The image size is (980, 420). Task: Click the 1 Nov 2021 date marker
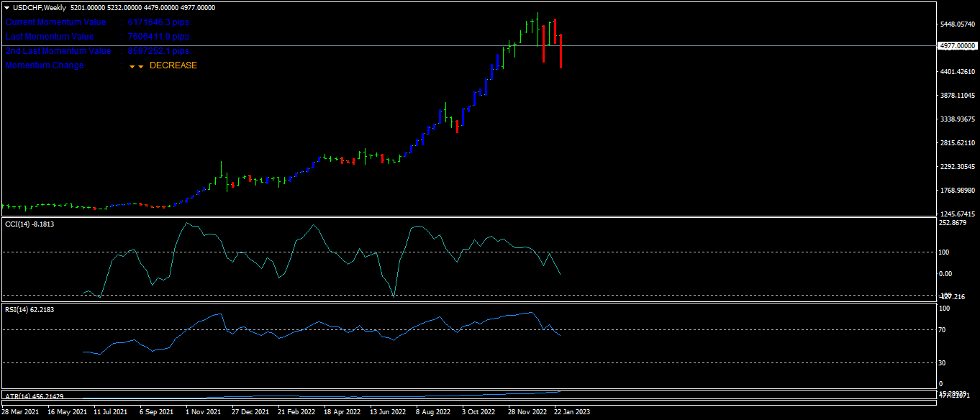[x=203, y=412]
